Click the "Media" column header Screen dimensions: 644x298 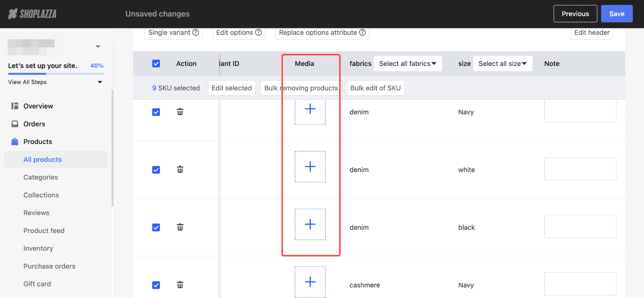click(304, 63)
